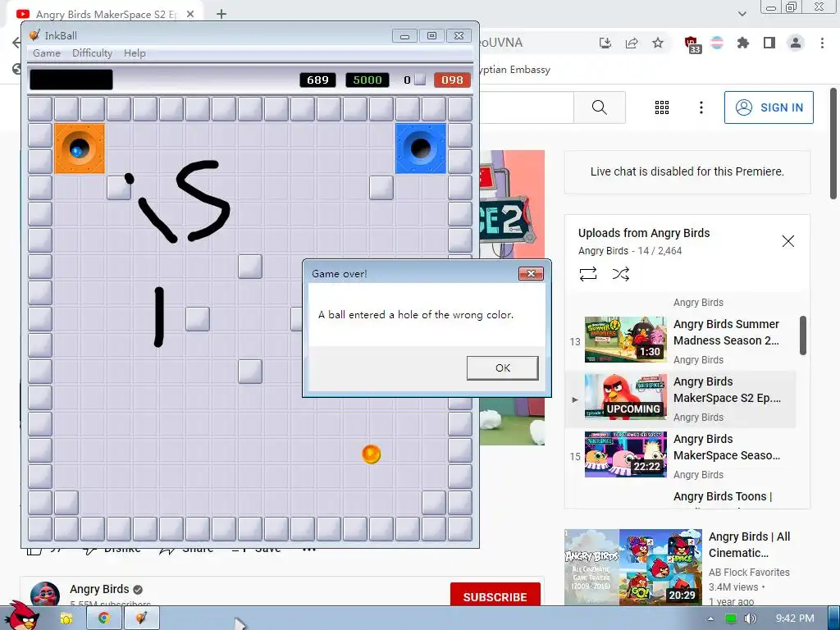Open the uBlock extension showing 33

[692, 44]
